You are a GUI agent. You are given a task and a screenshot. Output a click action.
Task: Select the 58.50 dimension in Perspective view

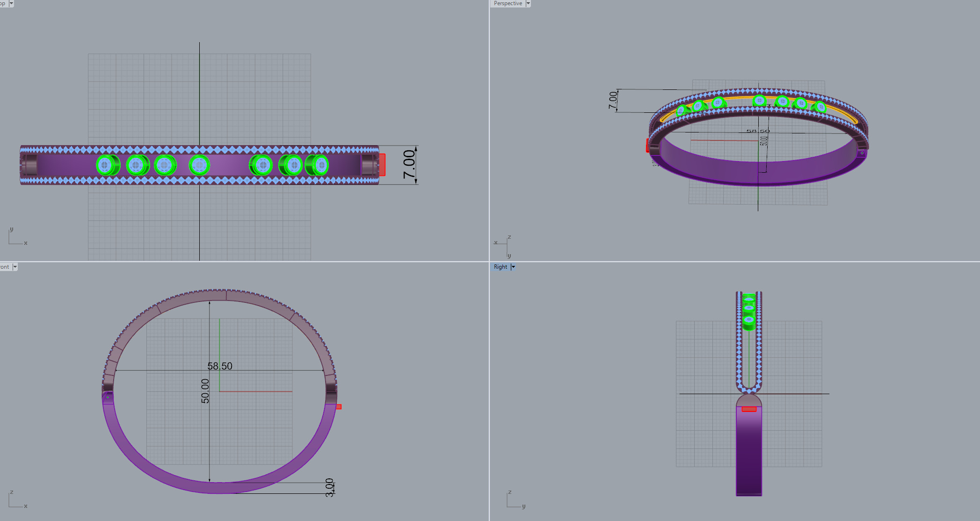click(758, 131)
